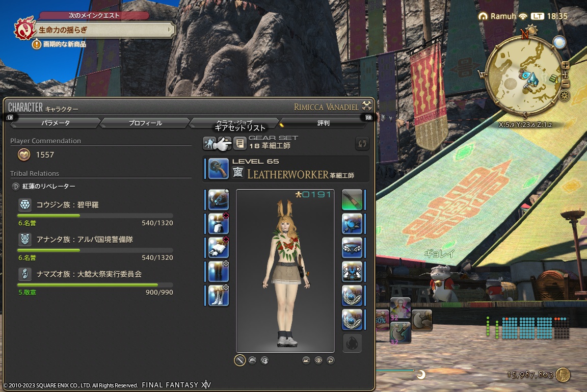Toggle headgear display on the character preview
The height and width of the screenshot is (392, 587).
(253, 360)
